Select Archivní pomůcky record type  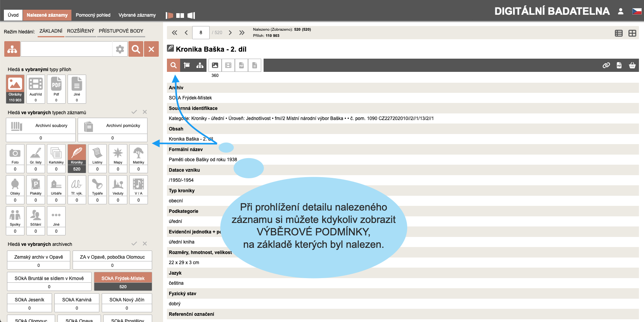click(x=113, y=130)
